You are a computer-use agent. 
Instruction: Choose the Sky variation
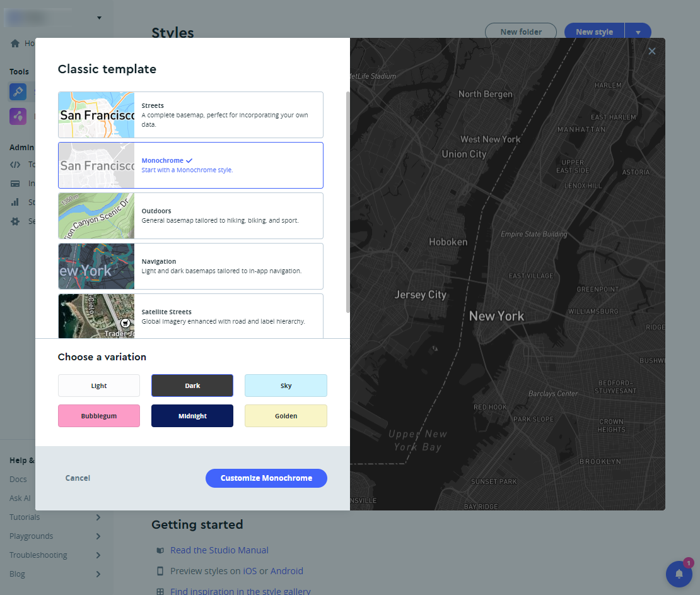pyautogui.click(x=286, y=386)
